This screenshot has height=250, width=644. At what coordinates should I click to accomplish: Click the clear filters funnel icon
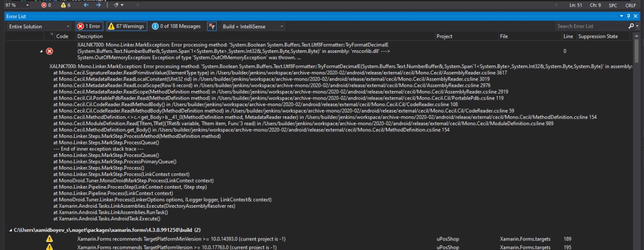[x=212, y=26]
